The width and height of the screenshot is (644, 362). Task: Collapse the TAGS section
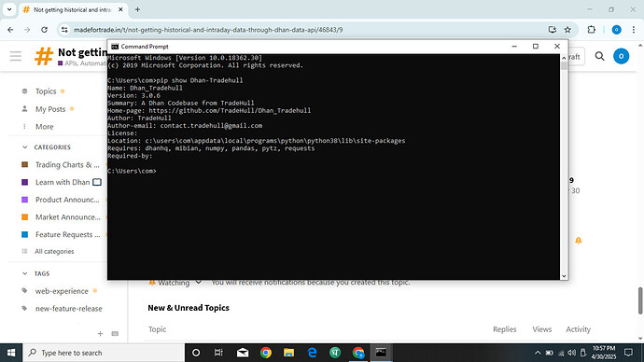pos(25,273)
